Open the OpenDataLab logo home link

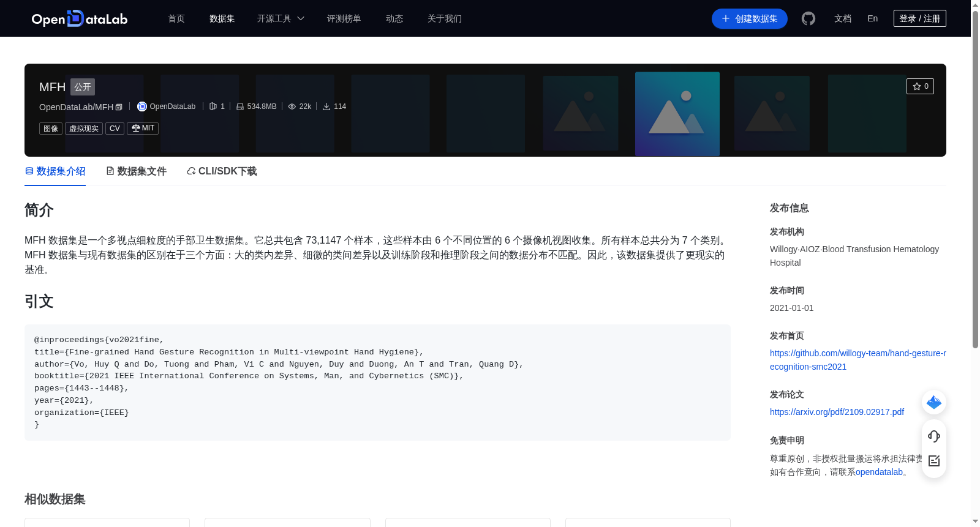pos(80,18)
